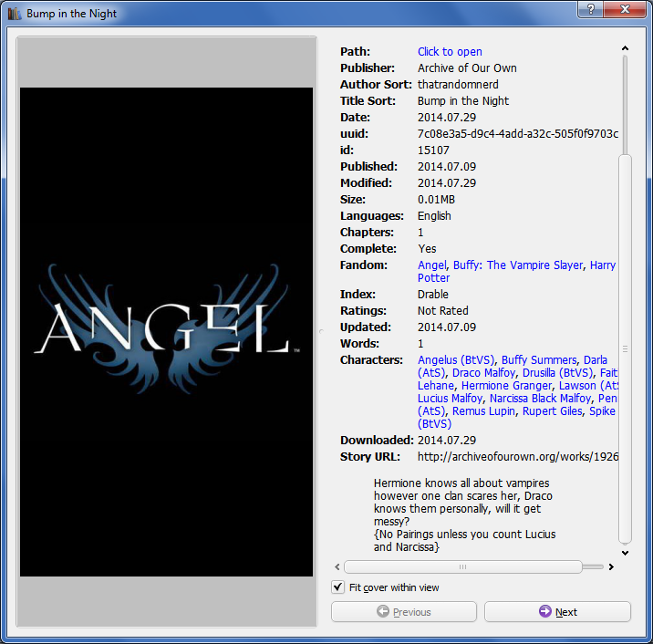Screen dimensions: 653x644
Task: Toggle Fit cover within view checkbox
Action: click(x=337, y=587)
